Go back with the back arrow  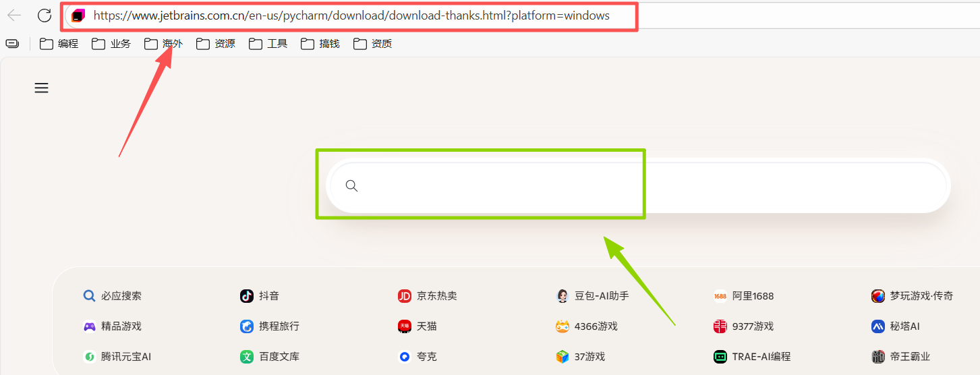[x=14, y=16]
